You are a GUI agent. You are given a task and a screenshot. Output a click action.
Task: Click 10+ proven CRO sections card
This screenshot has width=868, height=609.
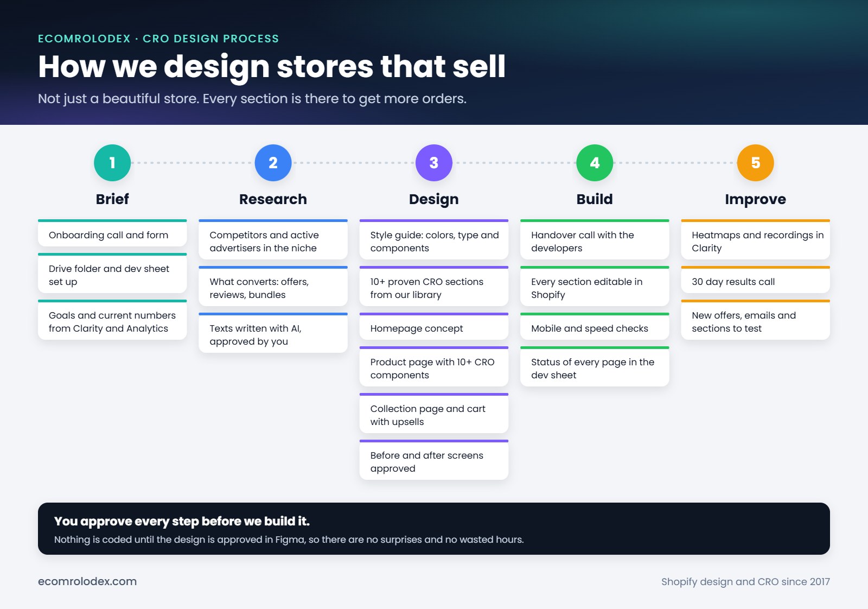point(434,286)
